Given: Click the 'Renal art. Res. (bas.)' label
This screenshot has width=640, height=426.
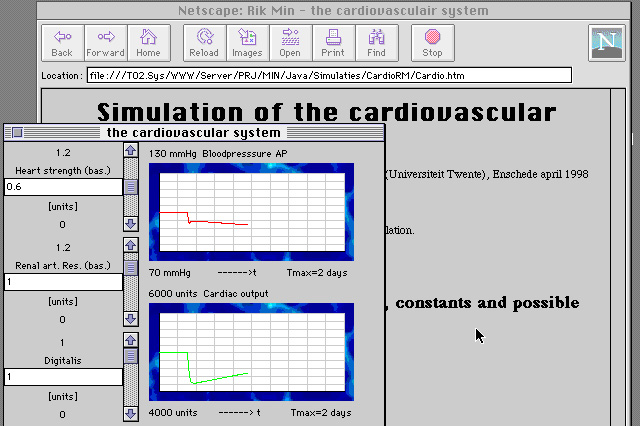Looking at the screenshot, I should [x=63, y=266].
